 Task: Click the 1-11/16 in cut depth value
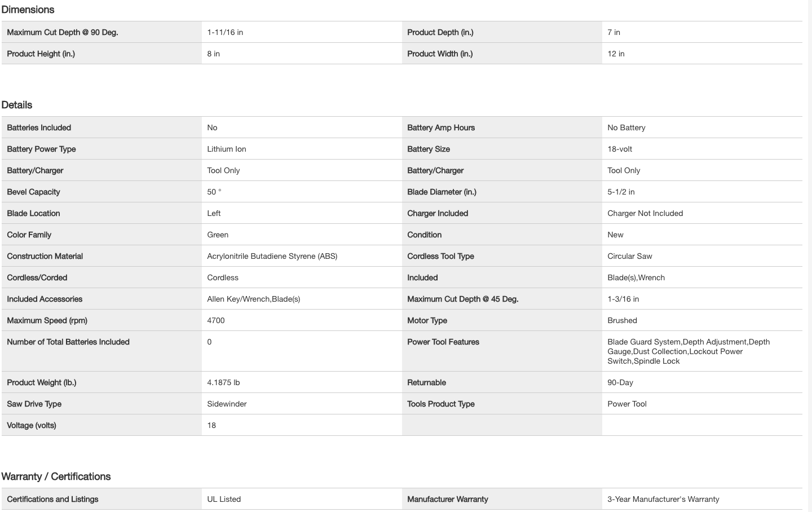point(225,32)
